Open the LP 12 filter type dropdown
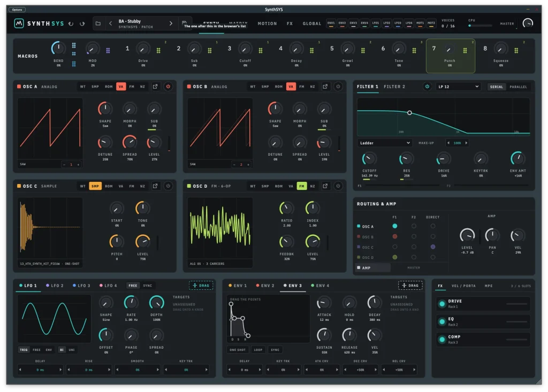548x392 pixels. [x=458, y=87]
